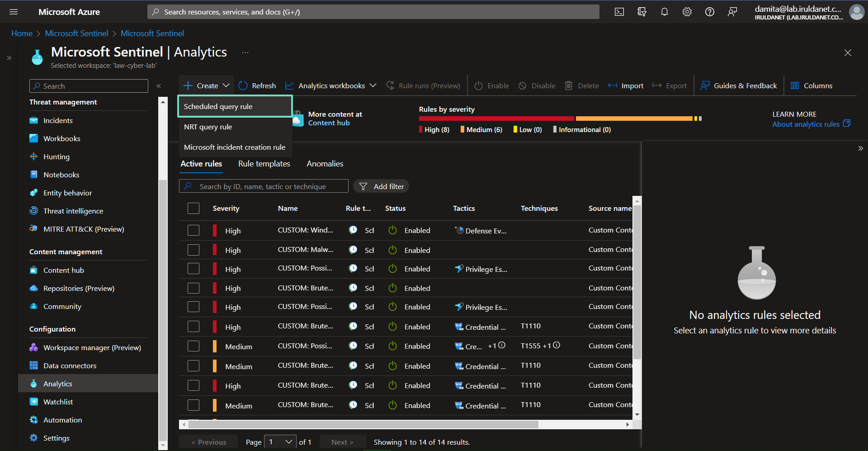Open Cloud Shell icon in top bar

click(x=619, y=12)
